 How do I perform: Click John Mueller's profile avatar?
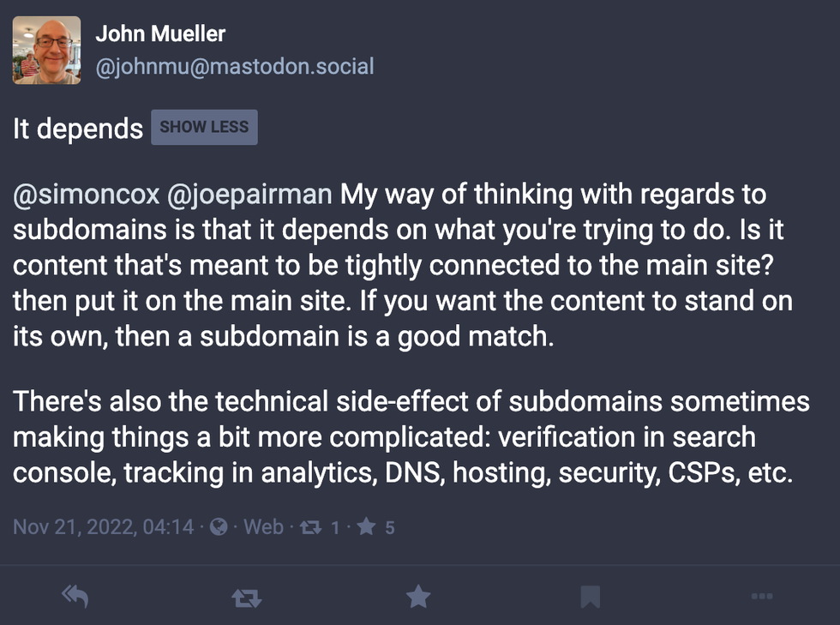point(47,50)
